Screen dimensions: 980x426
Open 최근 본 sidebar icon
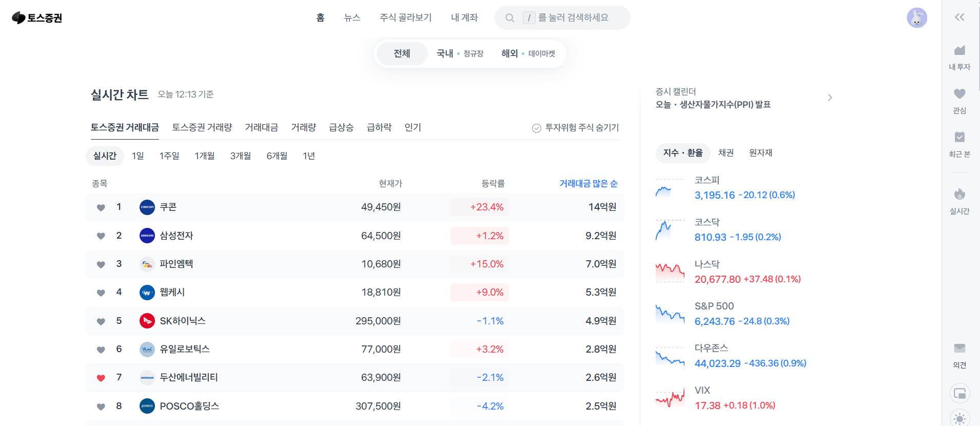(x=959, y=137)
